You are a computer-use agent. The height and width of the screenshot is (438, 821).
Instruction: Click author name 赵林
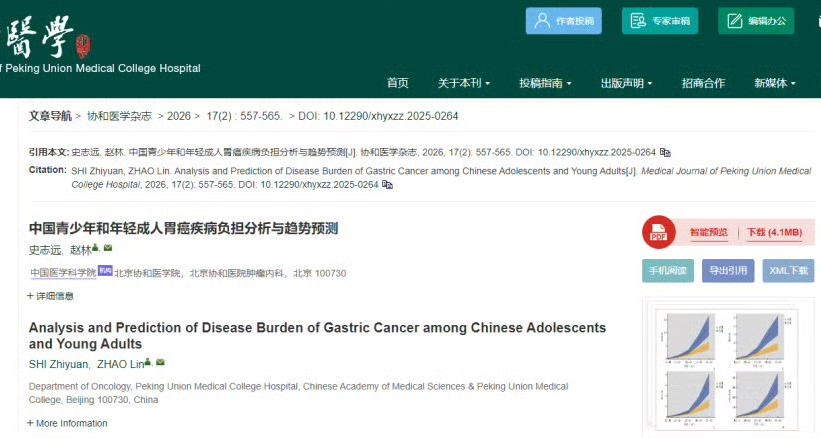click(81, 250)
